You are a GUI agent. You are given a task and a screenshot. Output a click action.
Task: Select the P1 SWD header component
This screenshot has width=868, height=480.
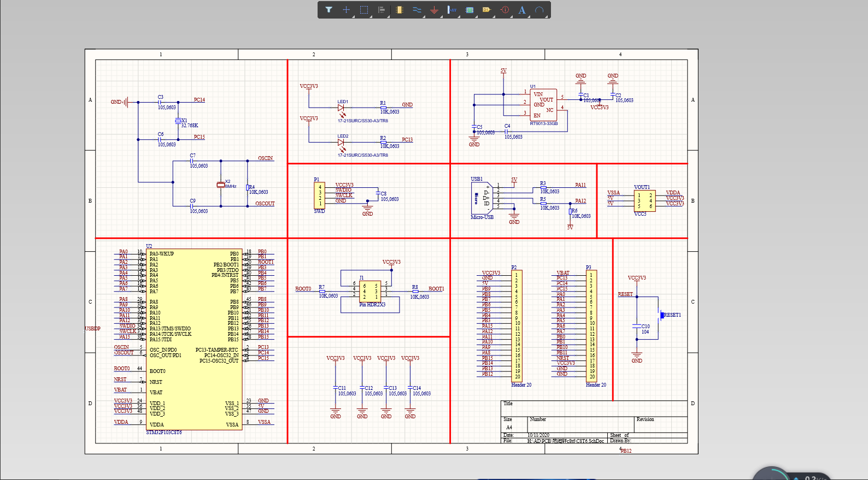pyautogui.click(x=320, y=195)
